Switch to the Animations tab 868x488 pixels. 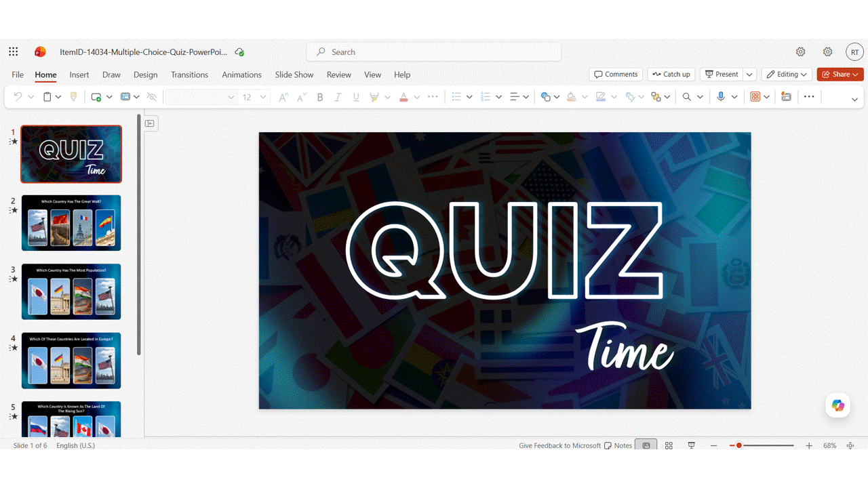[x=241, y=75]
